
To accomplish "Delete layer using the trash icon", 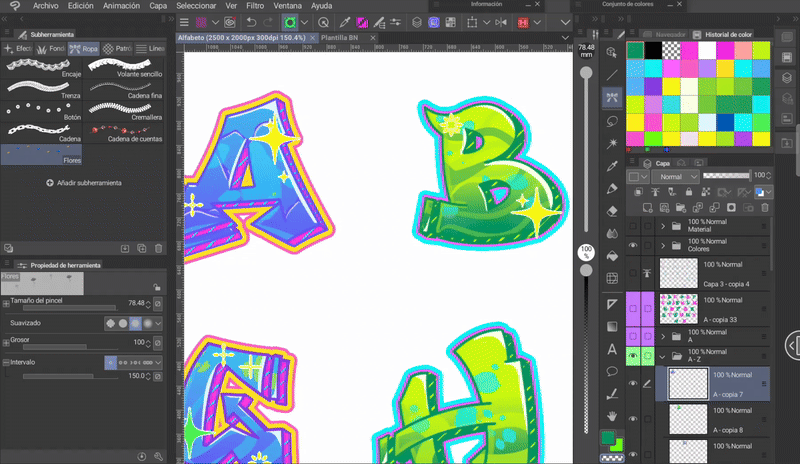I will 765,208.
